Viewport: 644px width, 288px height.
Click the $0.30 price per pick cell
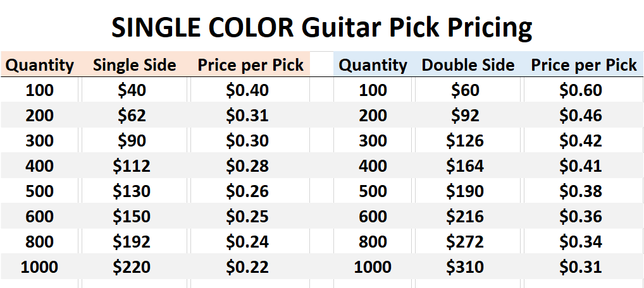247,141
